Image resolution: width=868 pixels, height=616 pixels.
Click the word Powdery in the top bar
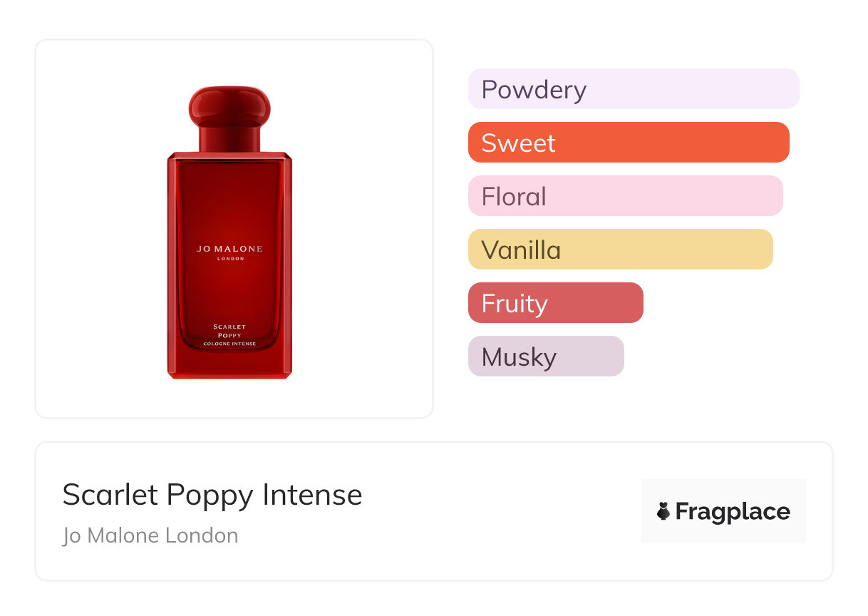pyautogui.click(x=534, y=90)
